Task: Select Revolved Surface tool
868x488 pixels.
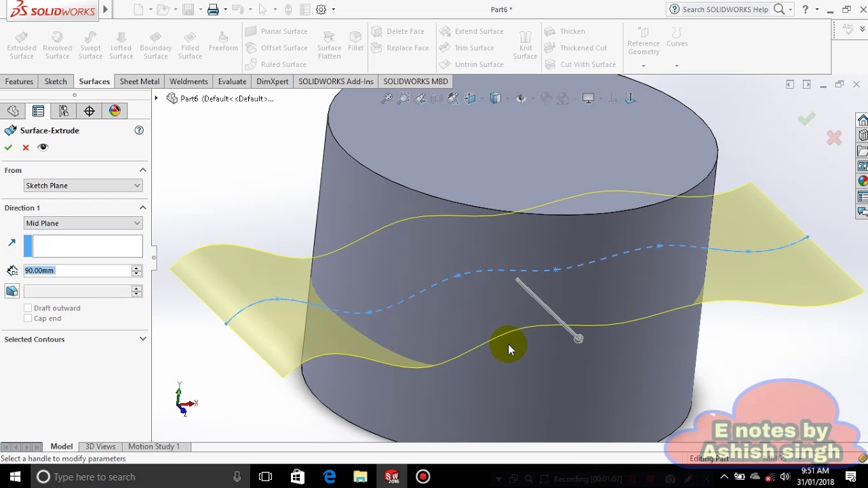Action: point(57,45)
